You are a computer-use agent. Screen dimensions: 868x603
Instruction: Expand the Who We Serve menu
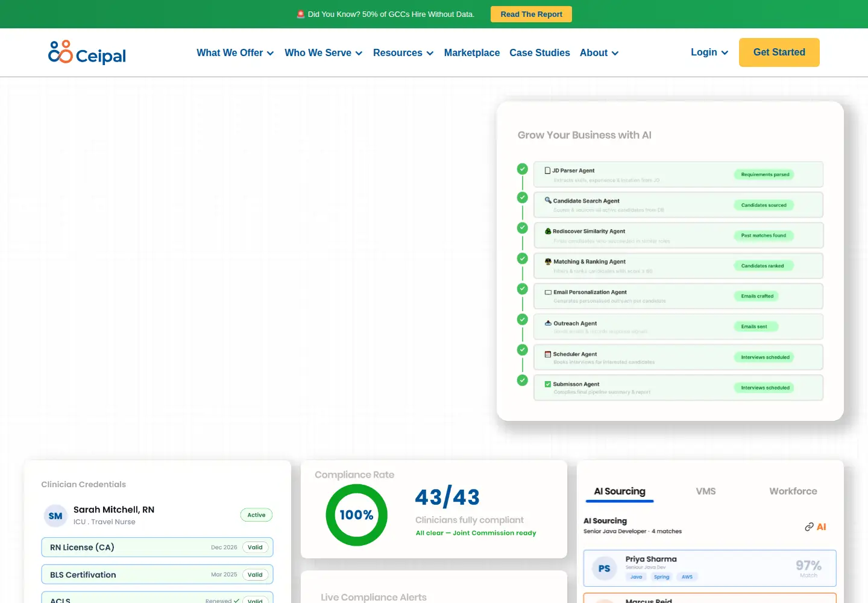[x=324, y=52]
